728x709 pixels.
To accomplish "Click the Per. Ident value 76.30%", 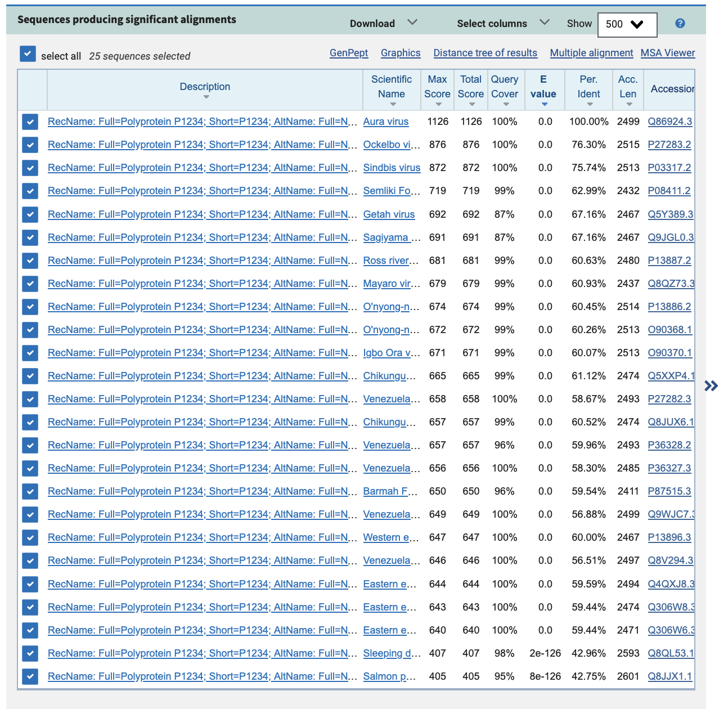I will point(588,145).
